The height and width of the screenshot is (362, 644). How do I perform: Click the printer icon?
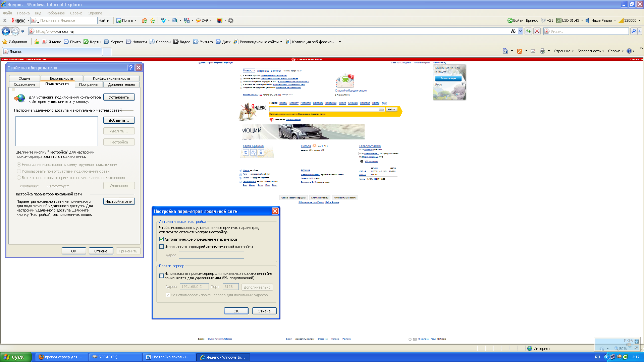tap(542, 51)
